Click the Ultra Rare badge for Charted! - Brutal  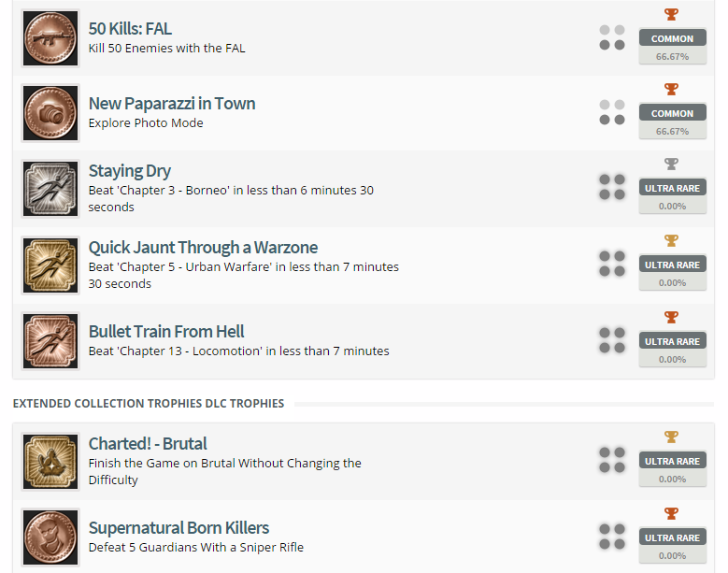(672, 461)
